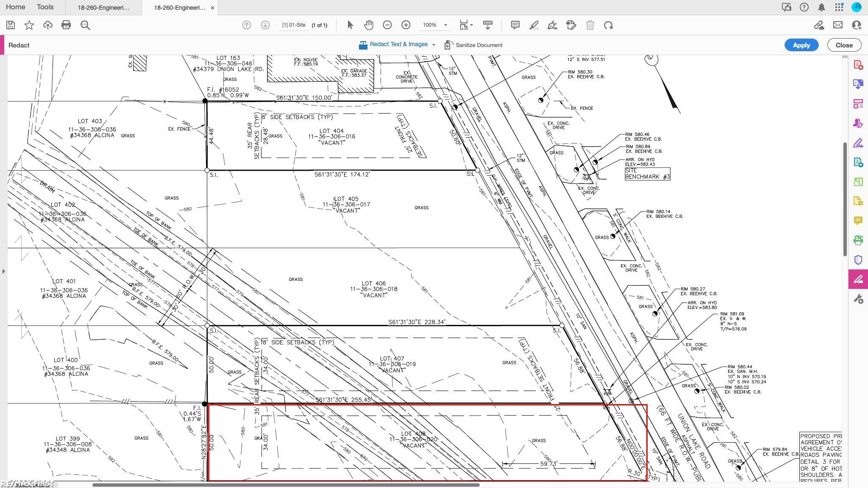Click the redact-edit page icon in the toolbar
This screenshot has height=488, width=868.
point(571,25)
